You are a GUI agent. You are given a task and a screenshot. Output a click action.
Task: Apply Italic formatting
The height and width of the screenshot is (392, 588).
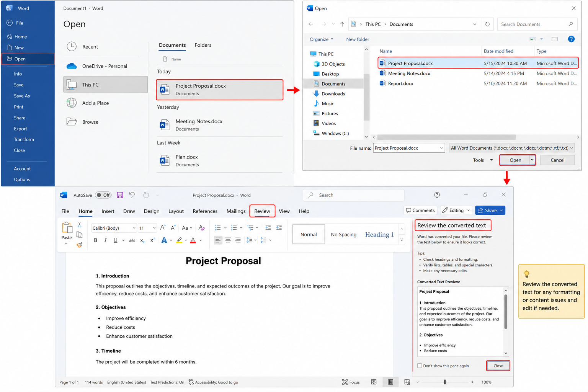click(105, 240)
